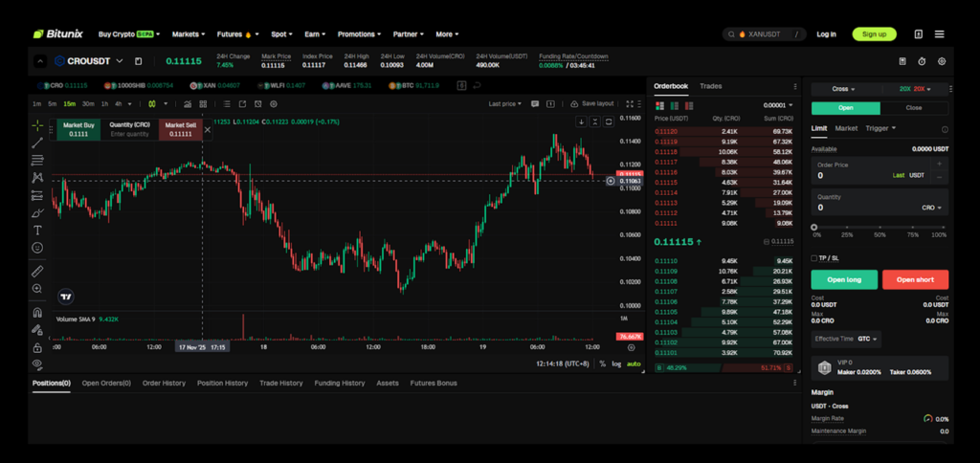Click the Sign up button
Image resolution: width=980 pixels, height=463 pixels.
point(874,34)
